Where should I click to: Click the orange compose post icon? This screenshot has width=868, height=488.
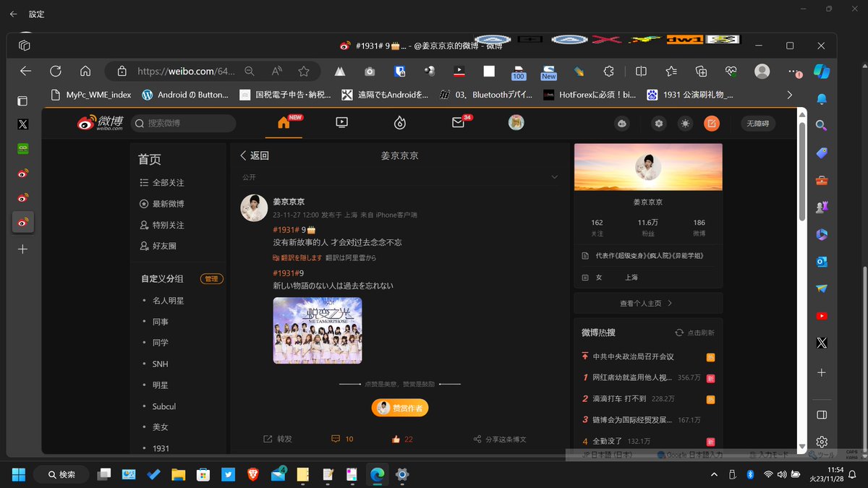point(712,124)
